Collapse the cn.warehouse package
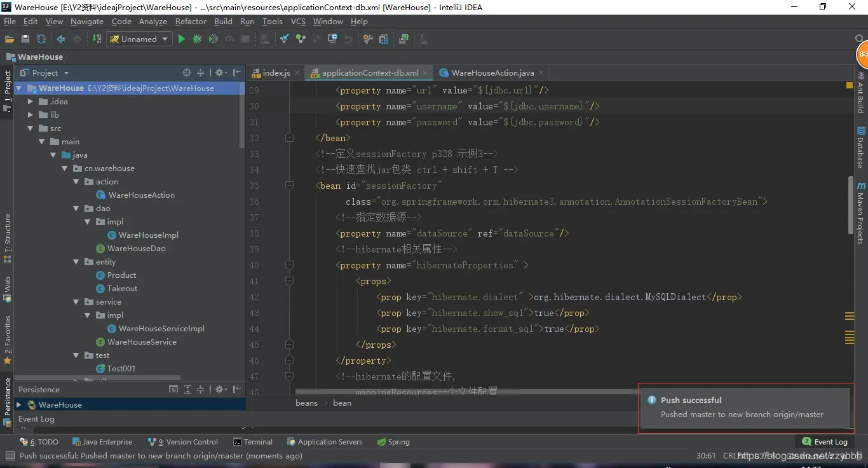868x468 pixels. (x=64, y=169)
